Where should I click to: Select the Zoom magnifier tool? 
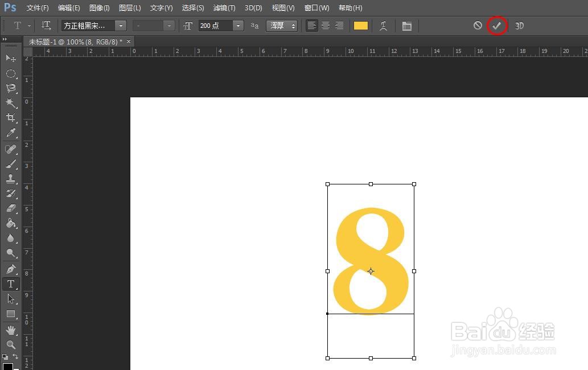(10, 344)
